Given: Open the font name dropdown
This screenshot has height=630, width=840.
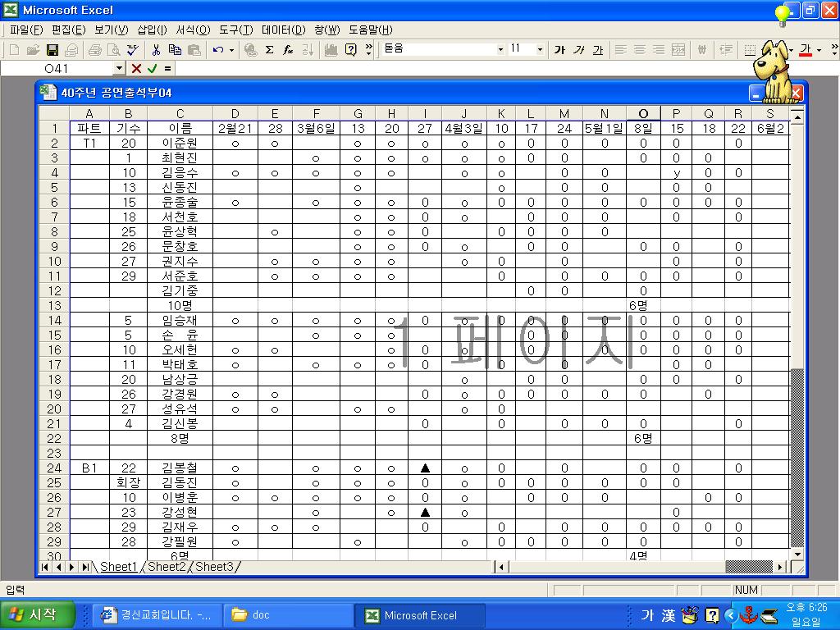Looking at the screenshot, I should coord(500,50).
